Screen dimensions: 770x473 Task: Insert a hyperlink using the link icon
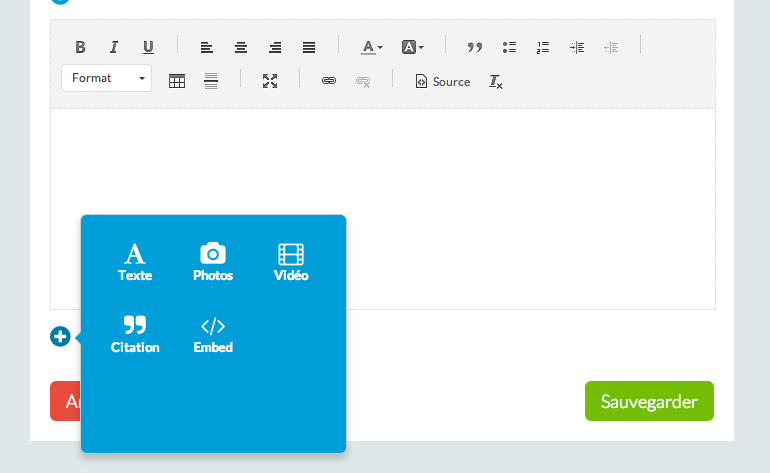click(x=328, y=81)
